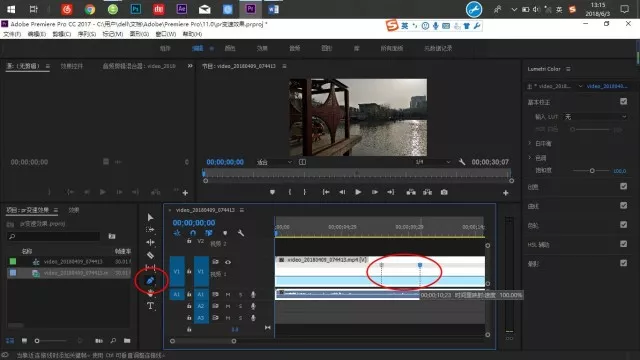Click the Extract button in Program Monitor
The image size is (640, 360).
point(427,192)
